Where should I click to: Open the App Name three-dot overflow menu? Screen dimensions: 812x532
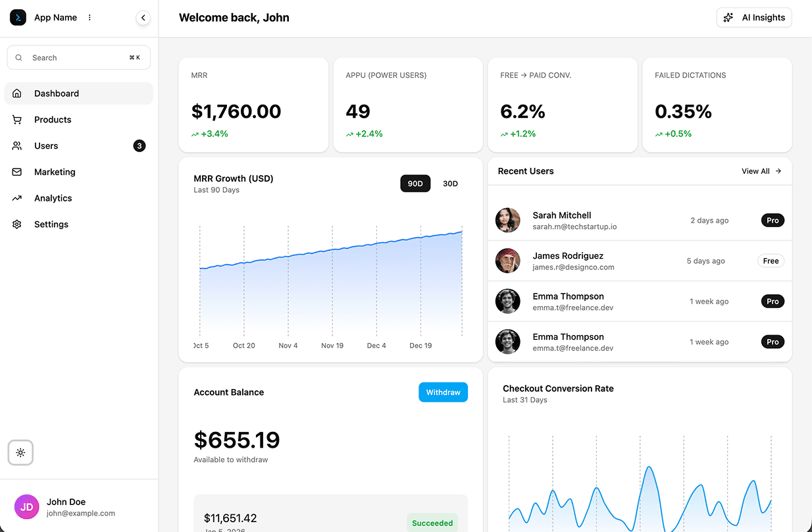[x=89, y=17]
